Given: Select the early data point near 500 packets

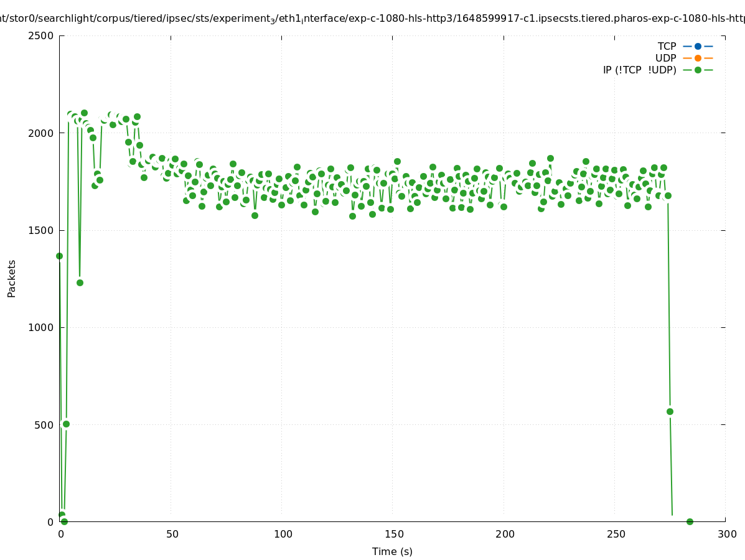Looking at the screenshot, I should point(66,424).
